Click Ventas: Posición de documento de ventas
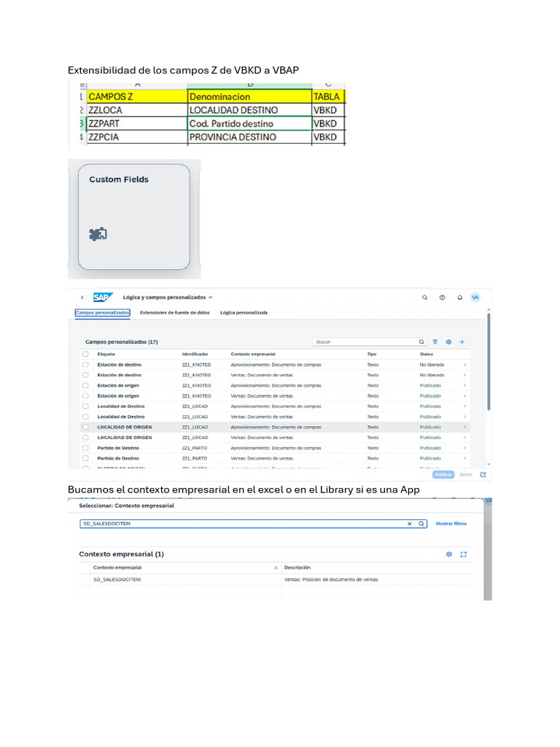The height and width of the screenshot is (747, 560). tap(331, 579)
